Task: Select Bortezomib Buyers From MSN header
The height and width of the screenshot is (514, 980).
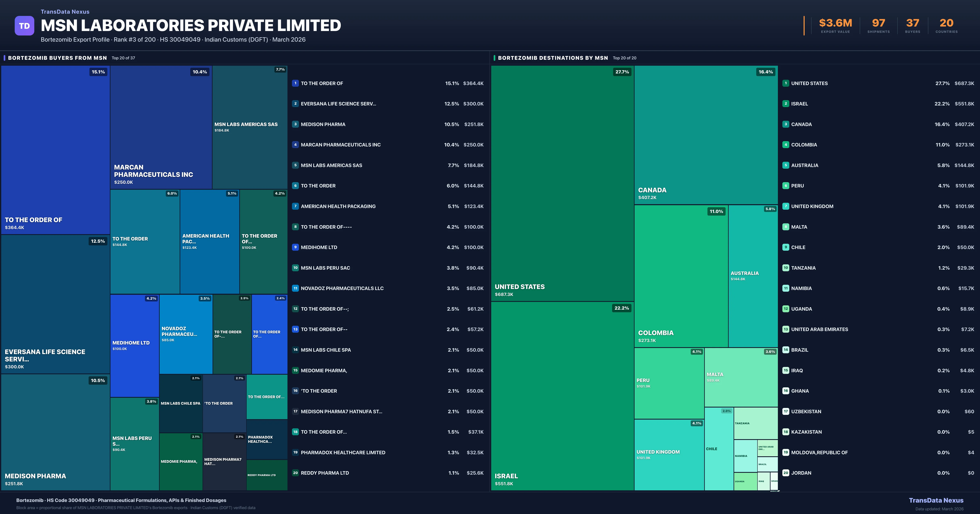Action: click(57, 58)
